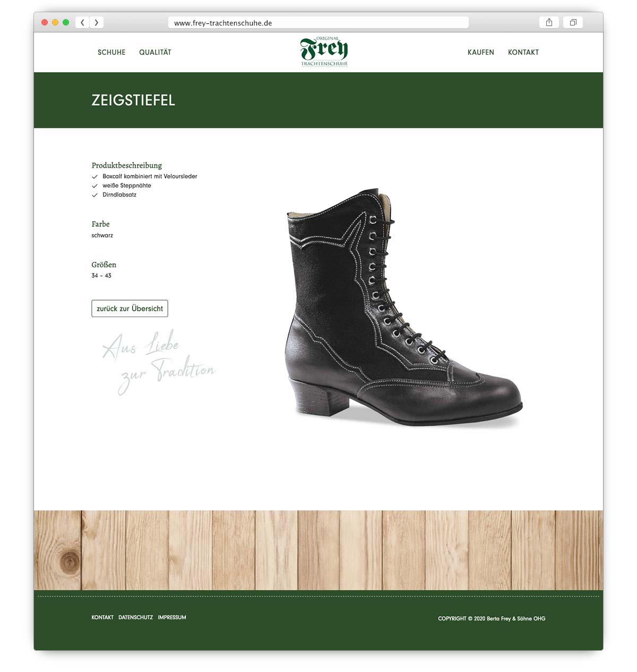
Task: Open KONTAKT in the top navigation
Action: [x=523, y=52]
